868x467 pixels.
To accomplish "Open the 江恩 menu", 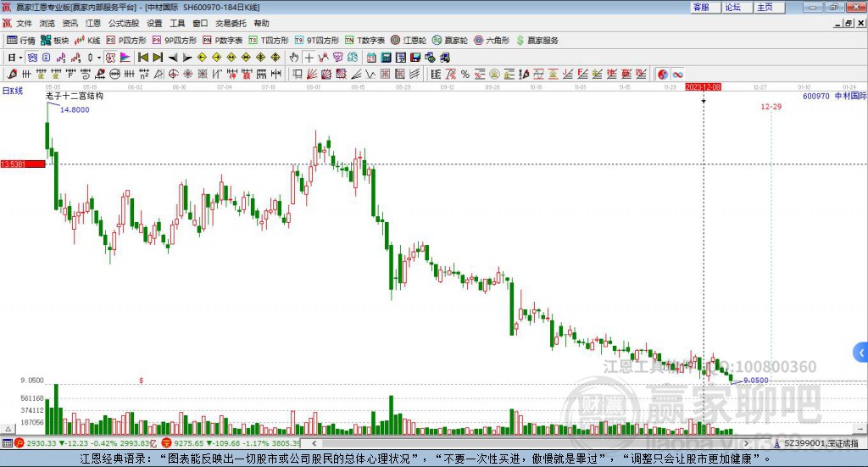I will pos(93,23).
